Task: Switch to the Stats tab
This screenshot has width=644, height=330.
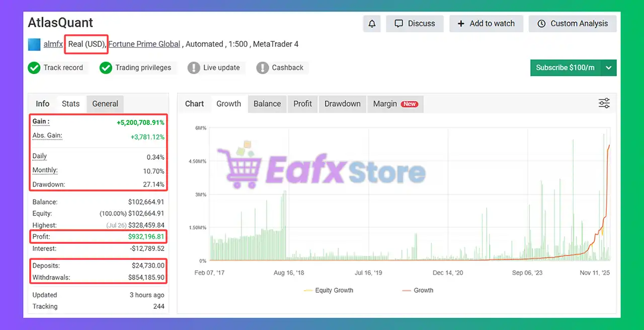Action: (x=70, y=104)
